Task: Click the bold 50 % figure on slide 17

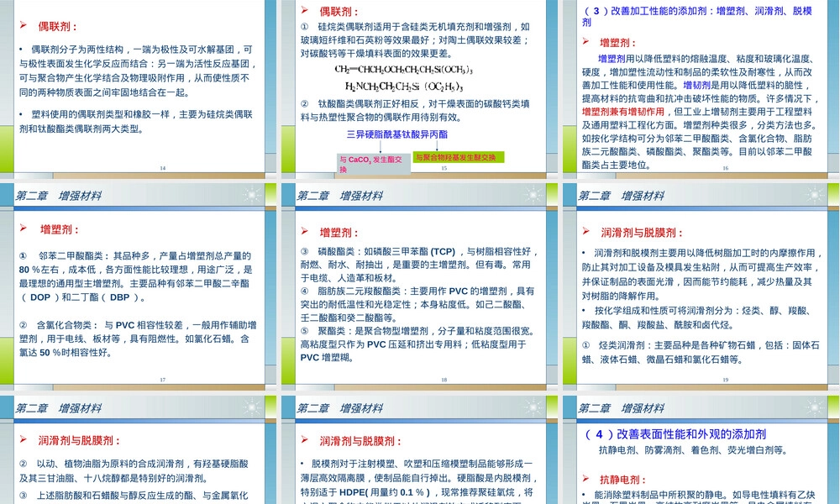Action: point(50,353)
